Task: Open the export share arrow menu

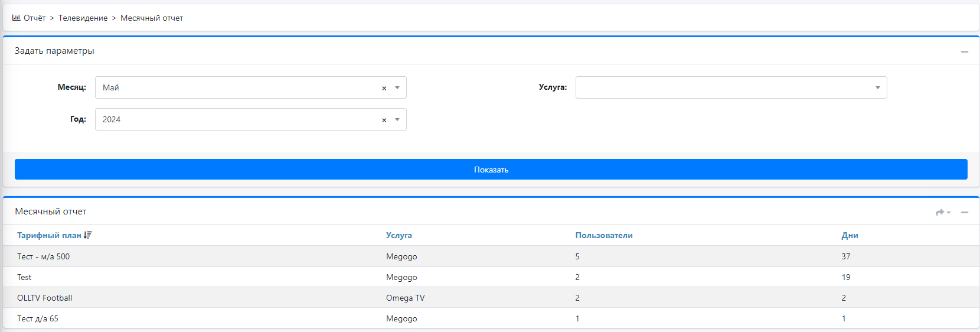Action: pos(942,212)
